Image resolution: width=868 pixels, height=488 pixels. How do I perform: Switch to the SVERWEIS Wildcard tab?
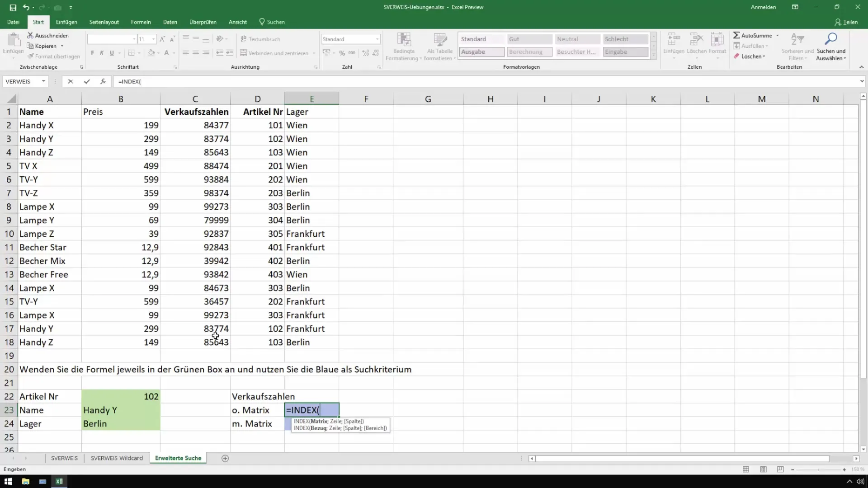(x=117, y=458)
